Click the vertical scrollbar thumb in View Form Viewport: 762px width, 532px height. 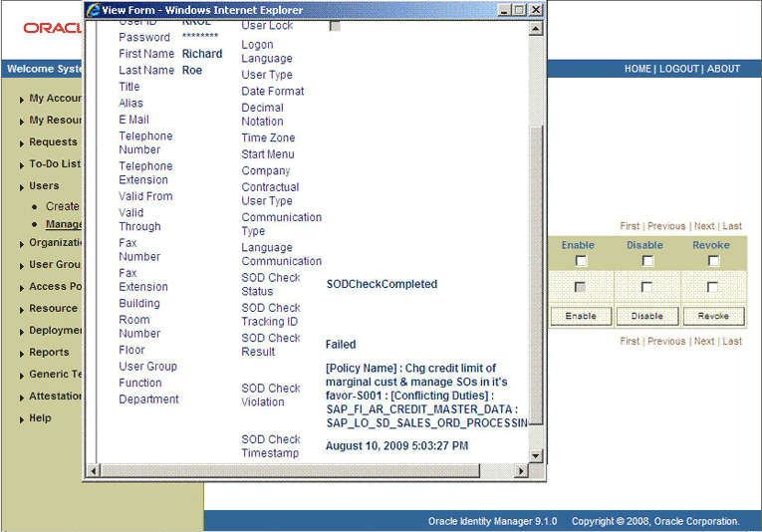point(536,275)
